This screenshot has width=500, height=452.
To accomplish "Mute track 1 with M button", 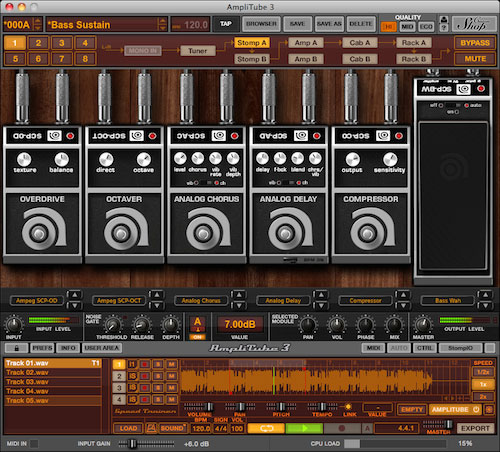I will tap(171, 364).
